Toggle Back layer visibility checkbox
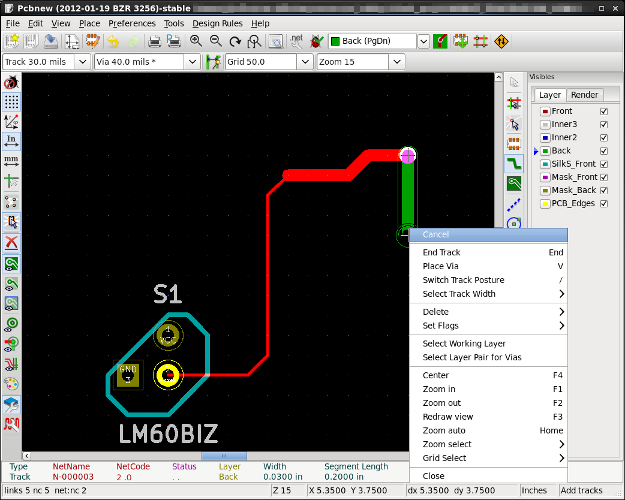The image size is (625, 500). point(604,151)
